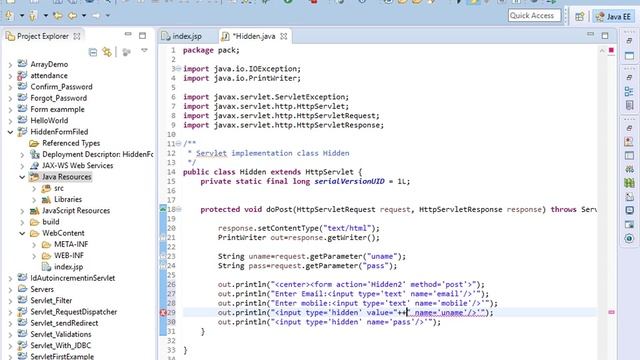Click the overview ruler error mark for line 29
The width and height of the screenshot is (640, 360).
(611, 312)
